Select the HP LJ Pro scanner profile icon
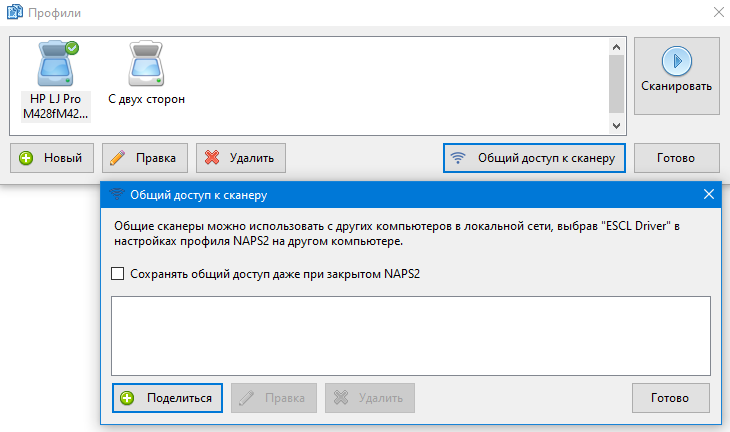Image resolution: width=730 pixels, height=432 pixels. coord(55,65)
